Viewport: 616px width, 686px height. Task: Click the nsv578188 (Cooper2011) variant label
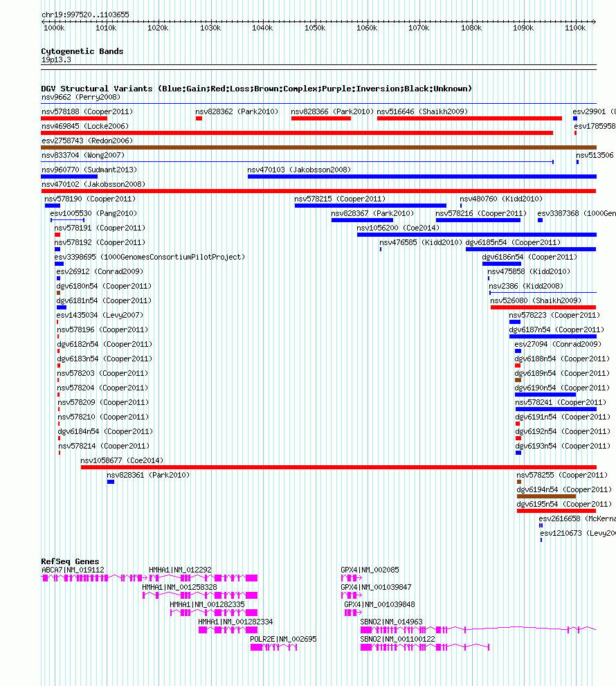pos(87,111)
